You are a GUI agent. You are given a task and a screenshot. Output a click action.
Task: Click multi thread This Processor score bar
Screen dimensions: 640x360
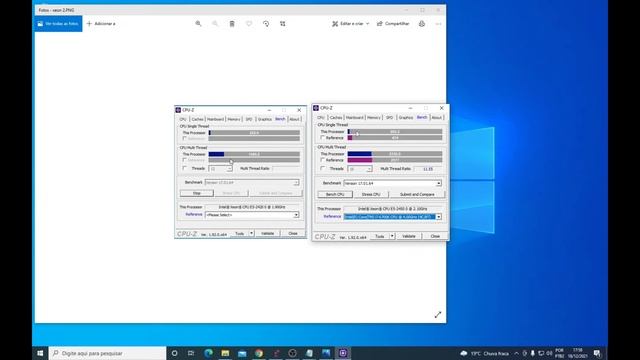point(395,154)
